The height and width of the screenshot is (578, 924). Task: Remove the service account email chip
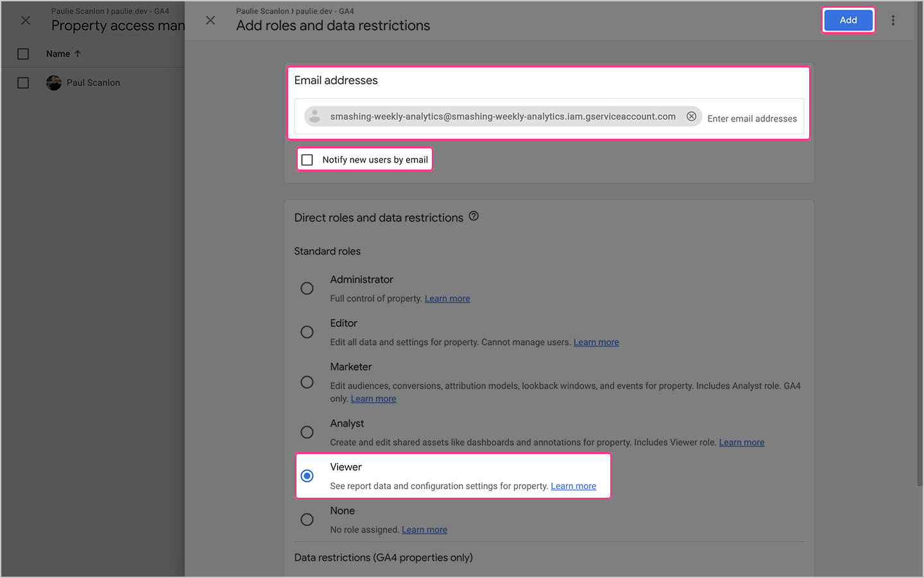tap(692, 116)
